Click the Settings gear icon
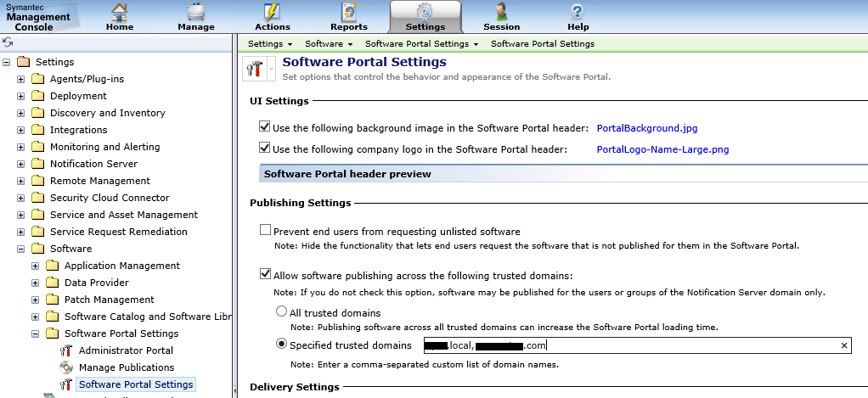868x398 pixels. coord(426,12)
